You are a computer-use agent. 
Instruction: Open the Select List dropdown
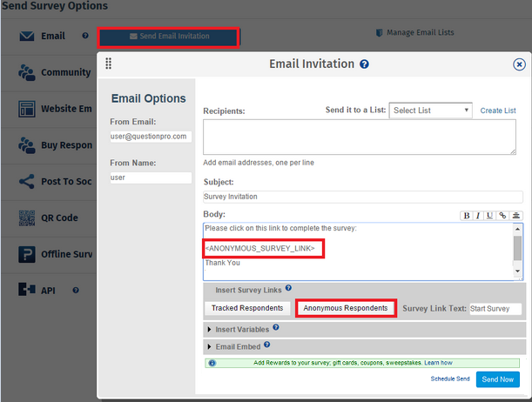[x=430, y=111]
